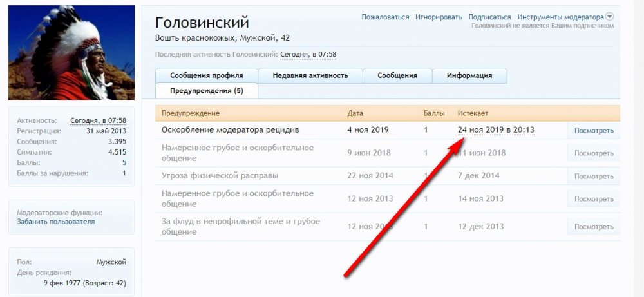
Task: Switch to the Сообщения профиля tab
Action: [x=206, y=75]
